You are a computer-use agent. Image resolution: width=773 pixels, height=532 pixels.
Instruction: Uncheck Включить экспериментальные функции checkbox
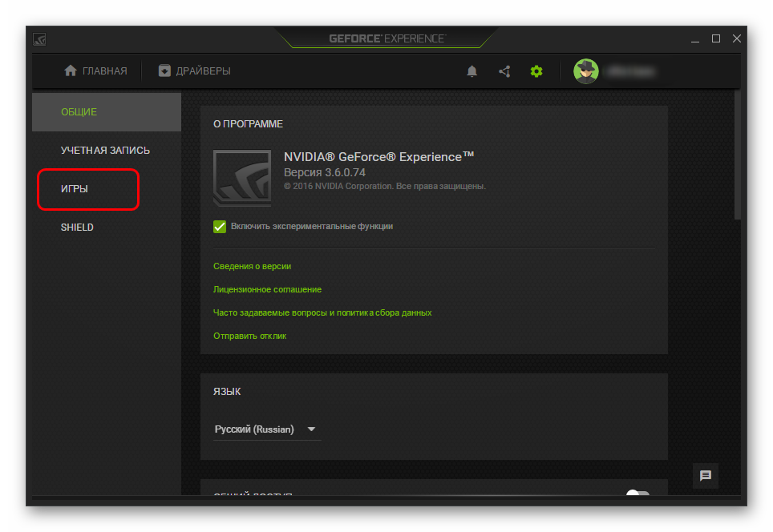point(220,227)
